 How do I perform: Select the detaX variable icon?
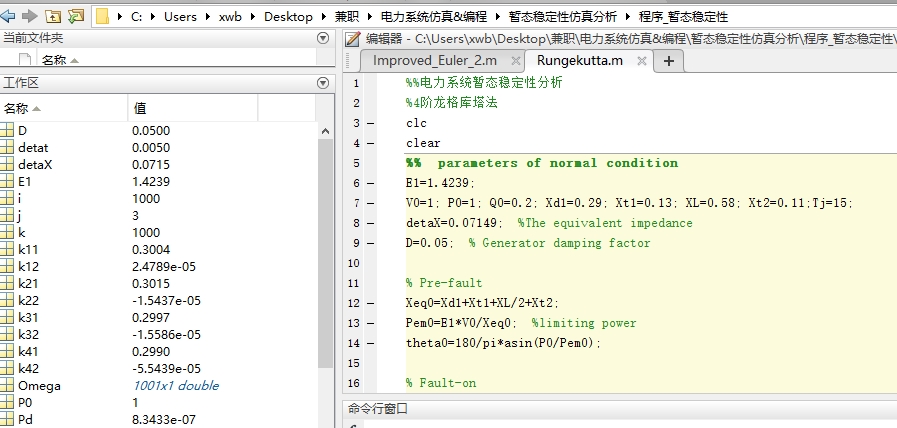coord(6,165)
